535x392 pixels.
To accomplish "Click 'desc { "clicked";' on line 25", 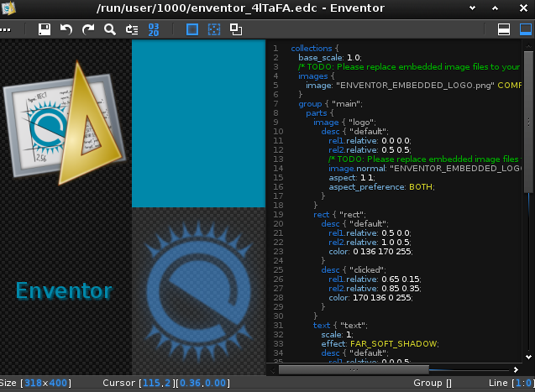I will point(353,269).
